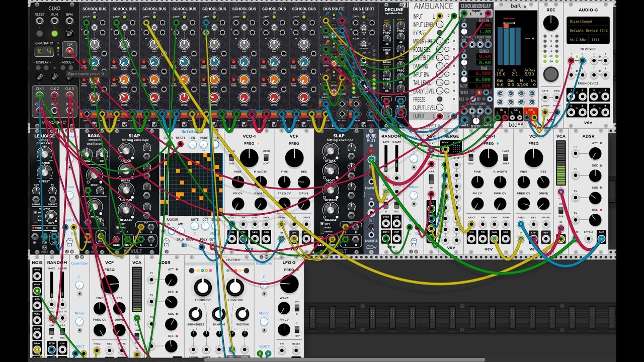644x362 pixels.
Task: Click the CLKD master CLK output jack
Action: [69, 51]
